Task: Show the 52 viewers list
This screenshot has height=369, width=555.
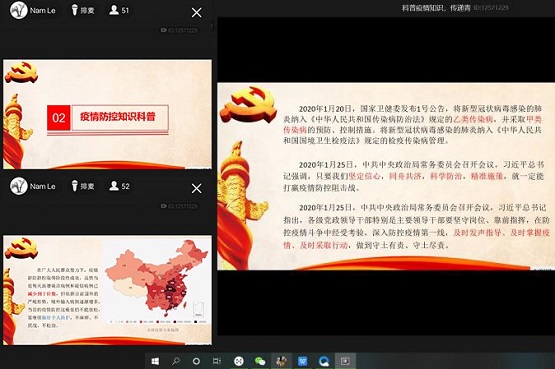Action: click(x=119, y=186)
